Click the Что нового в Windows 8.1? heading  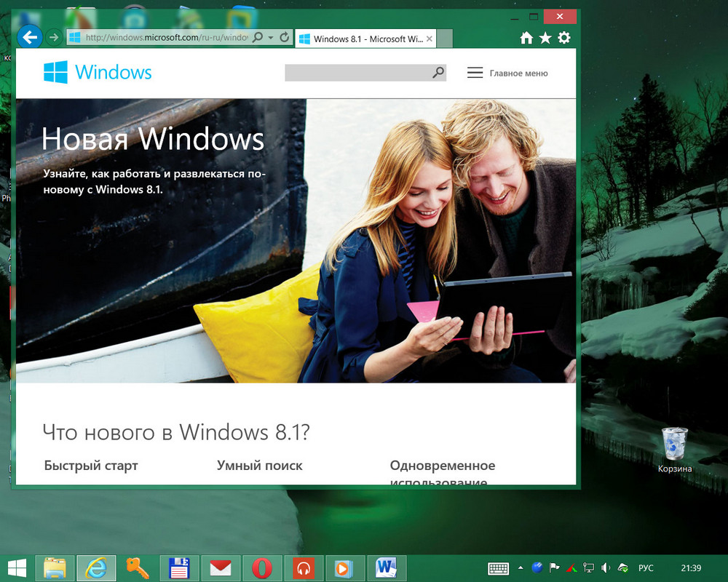click(x=176, y=432)
